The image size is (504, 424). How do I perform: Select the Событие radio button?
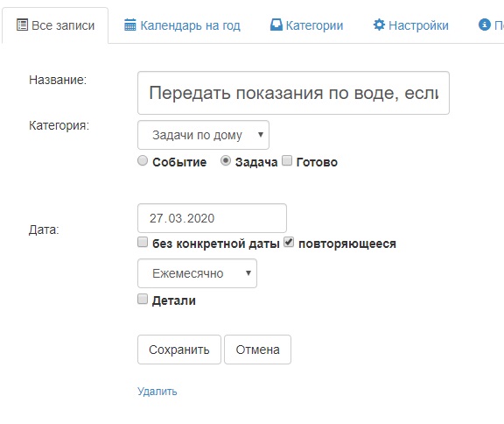pos(143,160)
